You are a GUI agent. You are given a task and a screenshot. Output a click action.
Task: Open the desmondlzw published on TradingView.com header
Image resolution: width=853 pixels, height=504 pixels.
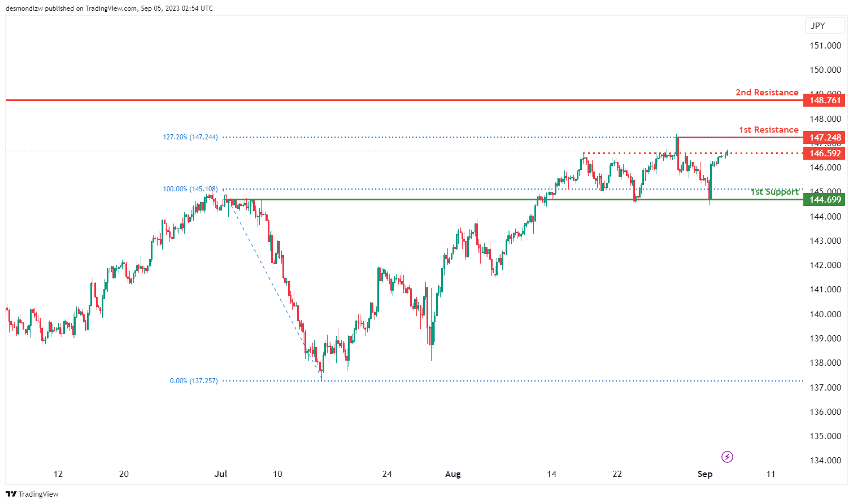[109, 8]
